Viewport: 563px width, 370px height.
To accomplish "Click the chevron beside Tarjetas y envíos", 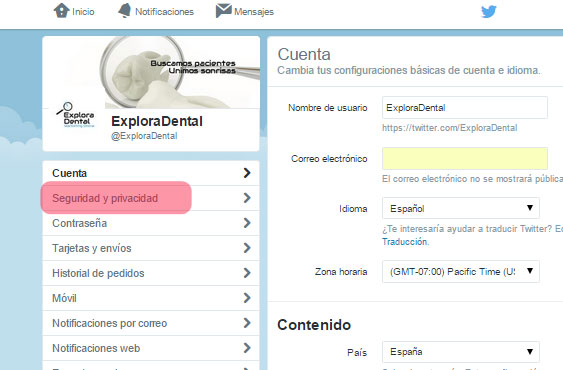I will [247, 248].
